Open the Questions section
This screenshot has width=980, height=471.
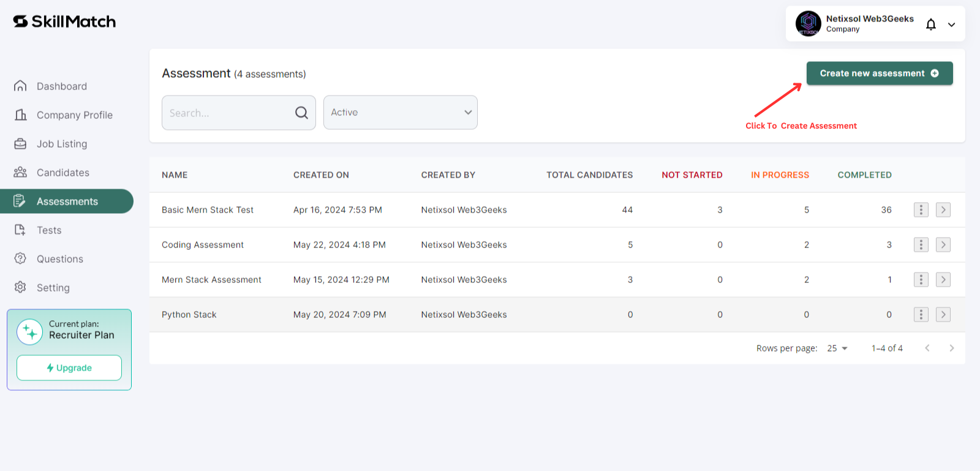tap(48, 259)
